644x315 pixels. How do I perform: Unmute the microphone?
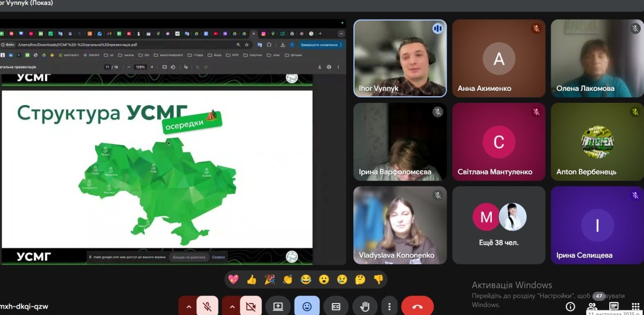pos(207,306)
